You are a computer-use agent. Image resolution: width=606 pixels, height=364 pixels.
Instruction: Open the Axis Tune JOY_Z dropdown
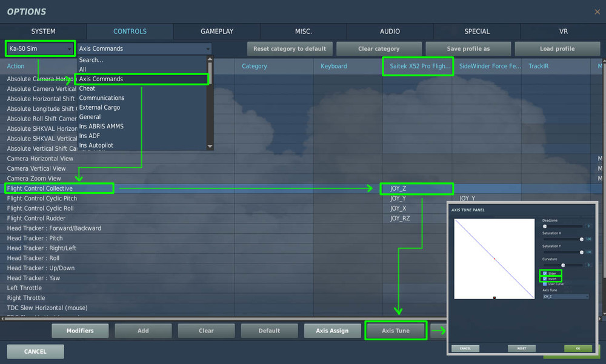[566, 296]
